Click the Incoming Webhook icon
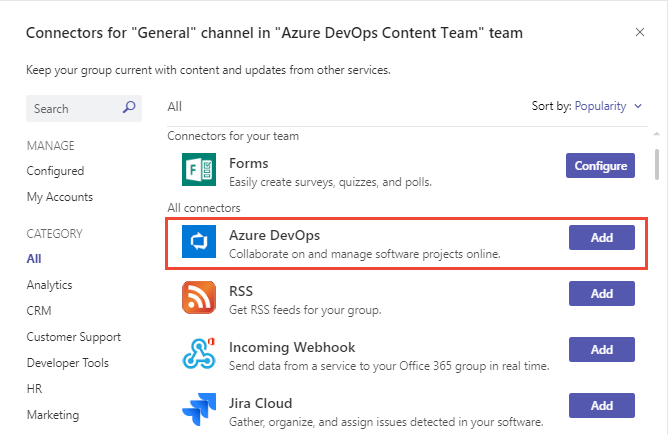Image resolution: width=669 pixels, height=435 pixels. click(x=199, y=354)
